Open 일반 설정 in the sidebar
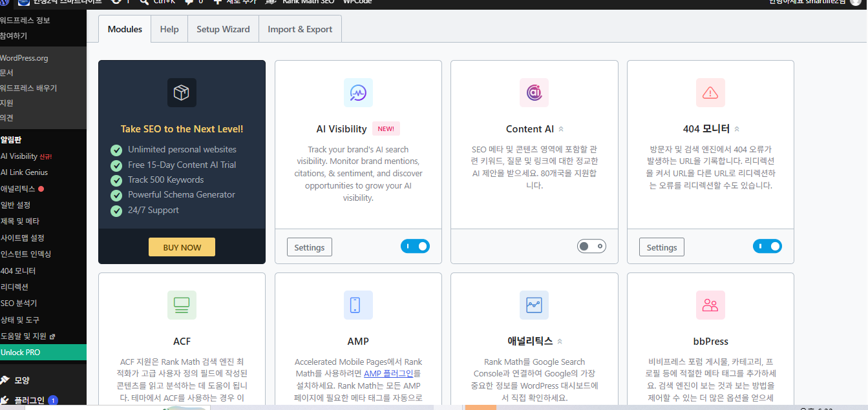This screenshot has height=410, width=868. tap(16, 205)
